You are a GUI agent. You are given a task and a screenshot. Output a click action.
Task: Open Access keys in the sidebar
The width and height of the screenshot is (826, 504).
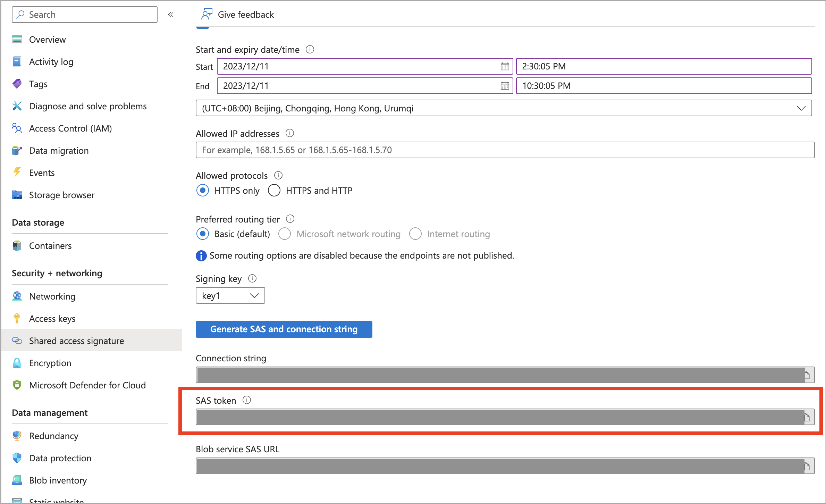[52, 319]
